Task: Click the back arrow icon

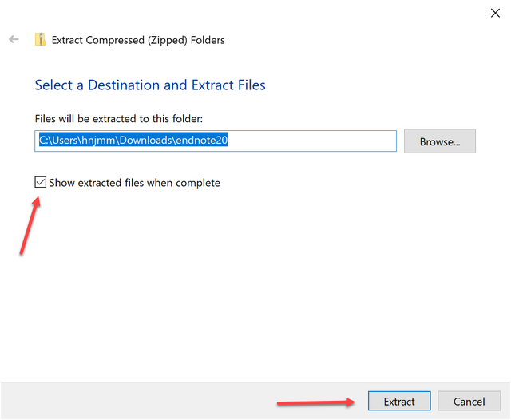Action: coord(14,39)
